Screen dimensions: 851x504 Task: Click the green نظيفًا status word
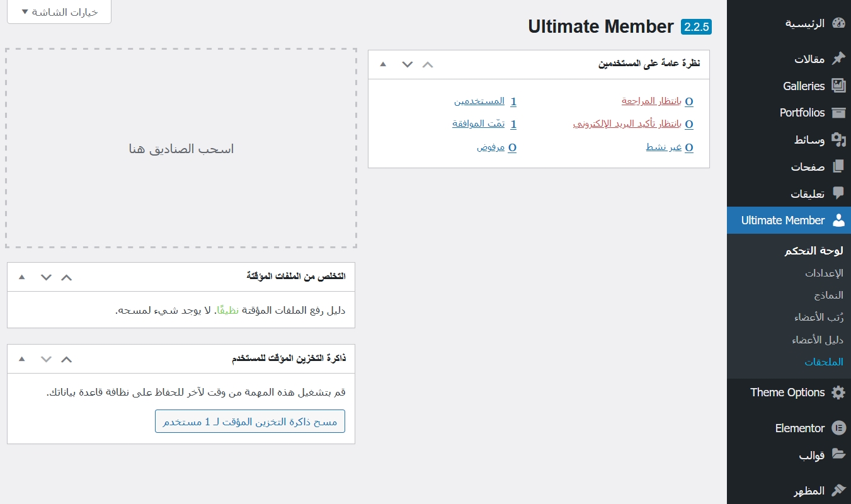click(229, 310)
